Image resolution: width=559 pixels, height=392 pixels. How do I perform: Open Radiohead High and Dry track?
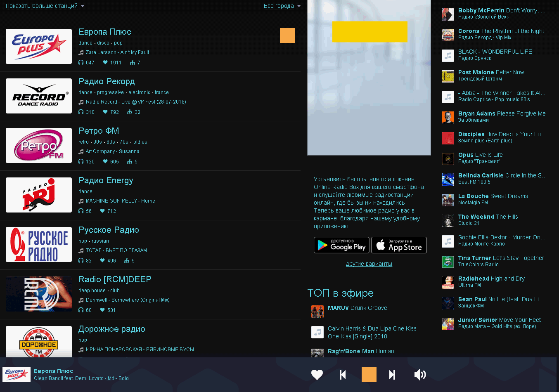pos(491,279)
